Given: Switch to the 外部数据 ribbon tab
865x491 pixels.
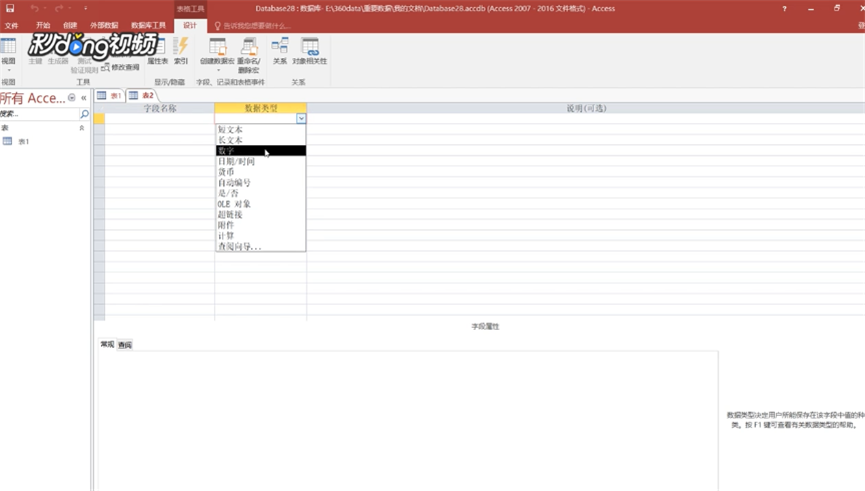Looking at the screenshot, I should coord(104,25).
